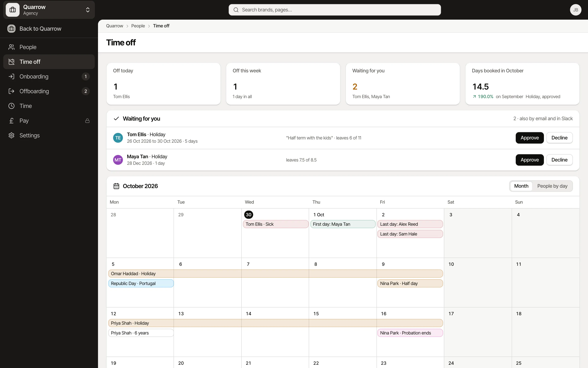Click Tom Ellis name in waiting list
Image resolution: width=588 pixels, height=368 pixels.
point(137,135)
